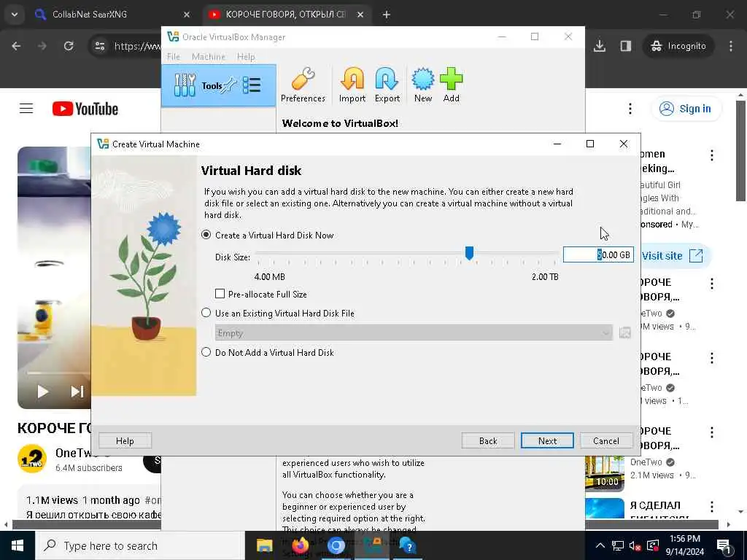Open Chrome tab search dropdown
Viewport: 747px width, 560px height.
(x=15, y=15)
